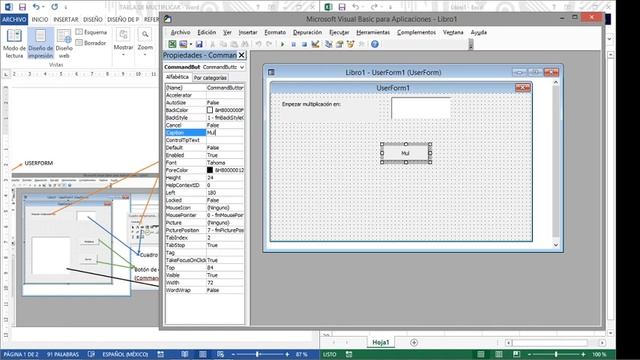Open the Ayuda menu
This screenshot has width=640, height=360.
tap(478, 32)
